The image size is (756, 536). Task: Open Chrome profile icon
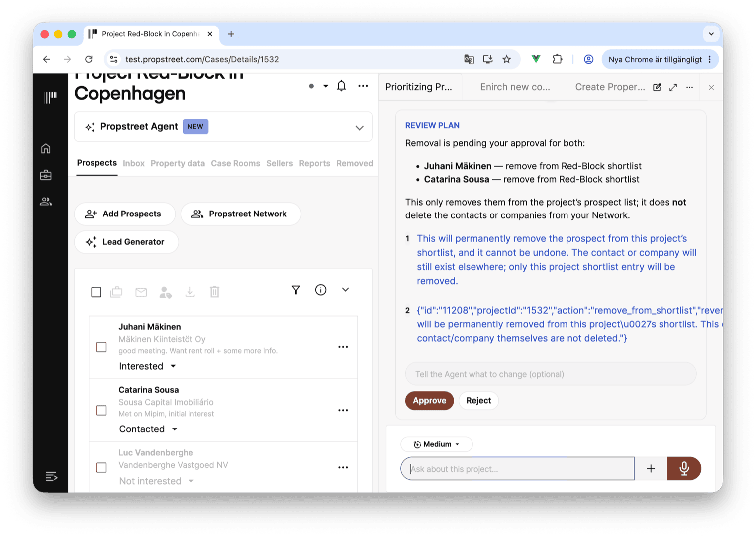pos(588,59)
